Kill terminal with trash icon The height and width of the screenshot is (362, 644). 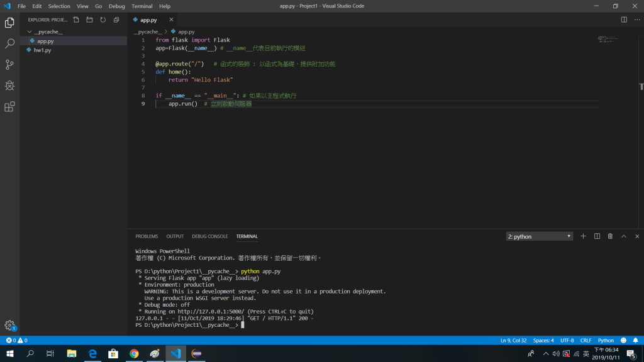610,236
